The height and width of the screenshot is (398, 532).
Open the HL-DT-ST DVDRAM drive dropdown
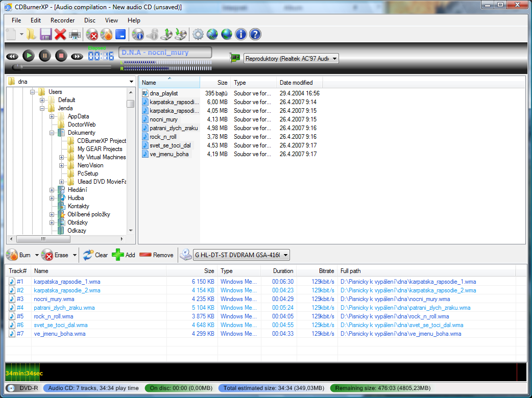(x=241, y=255)
